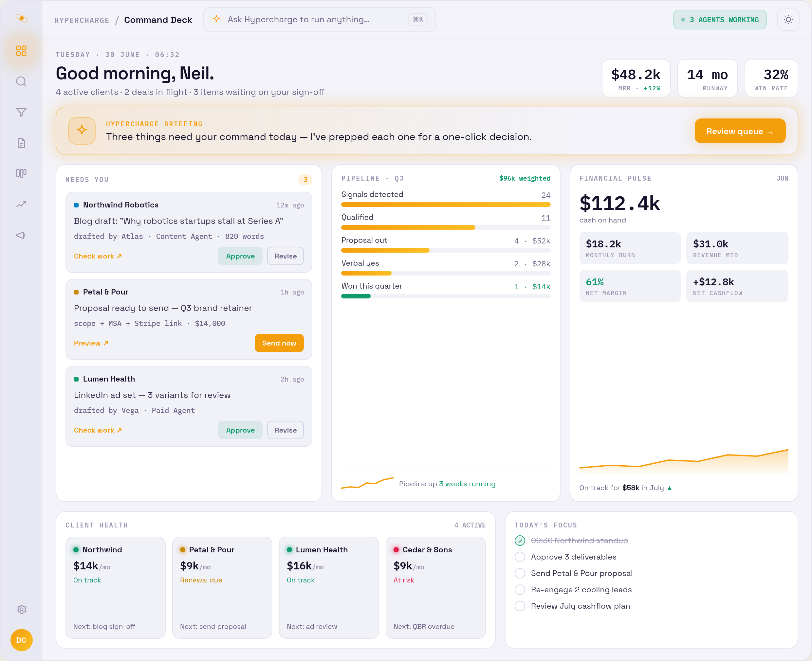Click "Next: QBR overdue" on Cedar & Sons
Image resolution: width=812 pixels, height=661 pixels.
coord(424,626)
